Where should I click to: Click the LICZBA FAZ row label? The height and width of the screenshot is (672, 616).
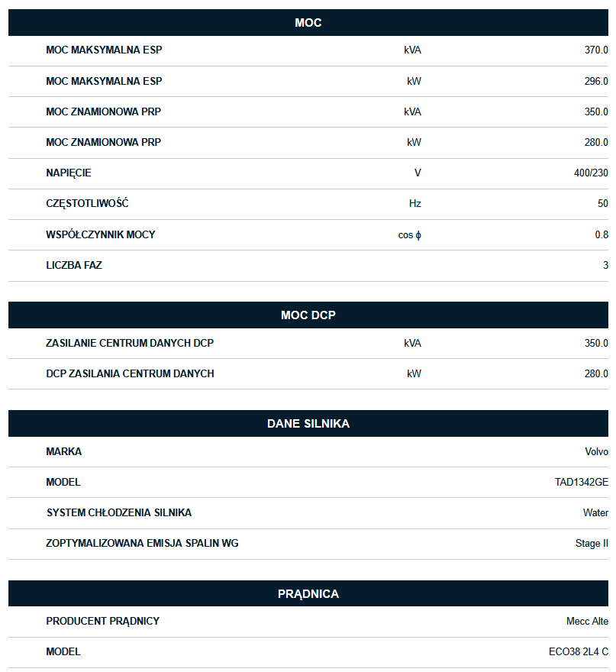tap(74, 266)
